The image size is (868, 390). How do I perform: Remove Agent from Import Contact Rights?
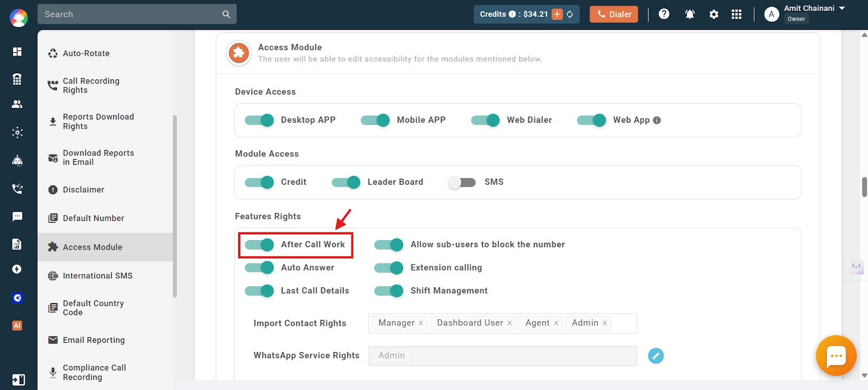tap(556, 323)
